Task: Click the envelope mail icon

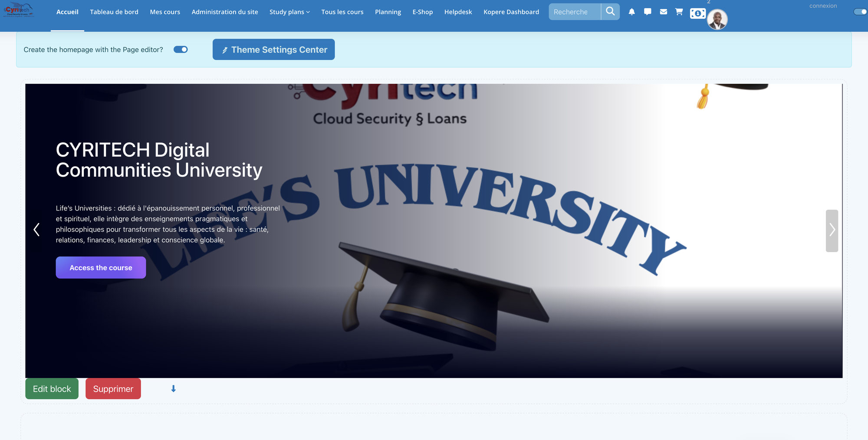Action: (664, 12)
